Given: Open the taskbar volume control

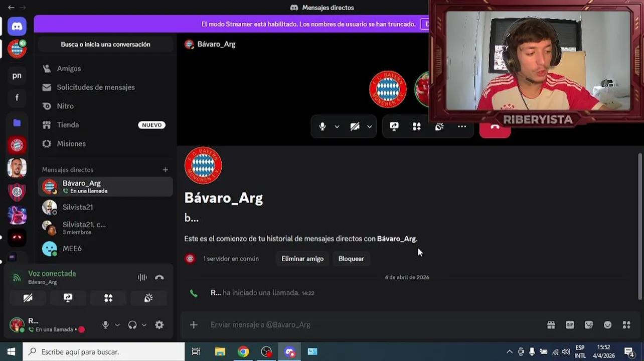Looking at the screenshot, I should point(566,351).
